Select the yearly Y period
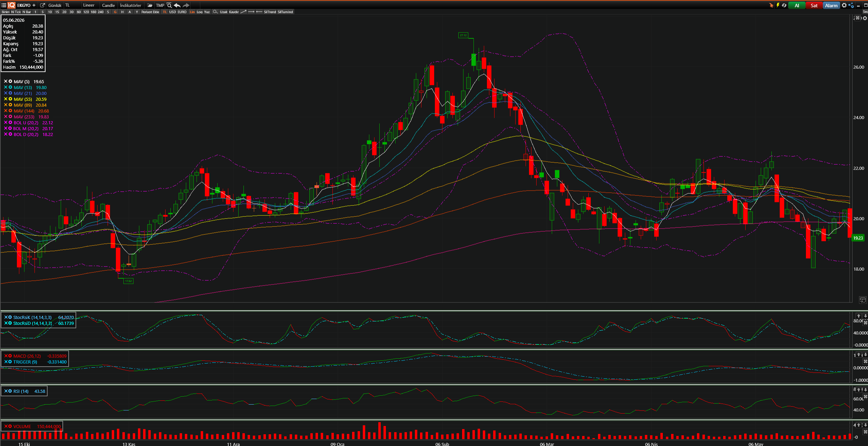Screen dimensions: 868x446 pos(137,12)
